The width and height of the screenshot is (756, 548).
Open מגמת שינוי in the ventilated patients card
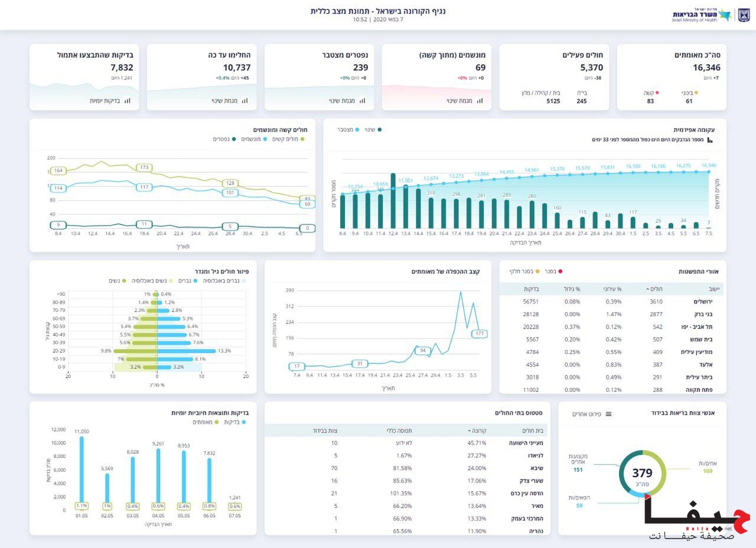459,101
